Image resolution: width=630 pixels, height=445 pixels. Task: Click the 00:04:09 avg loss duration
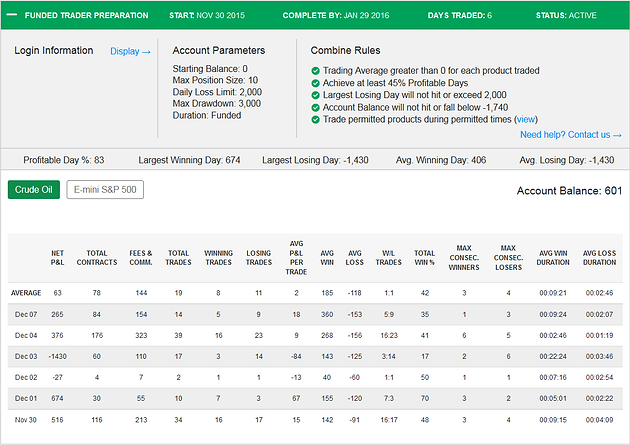tap(599, 420)
